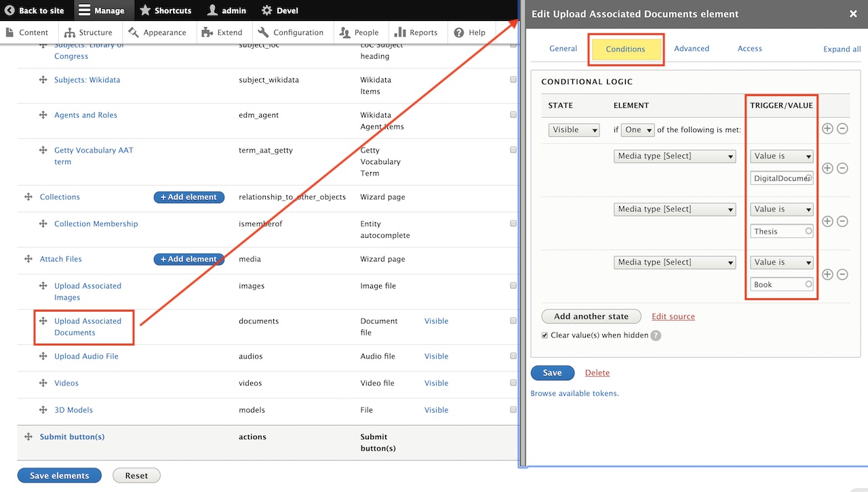The image size is (868, 492).
Task: Click the minus icon next to Thesis condition
Action: click(842, 221)
